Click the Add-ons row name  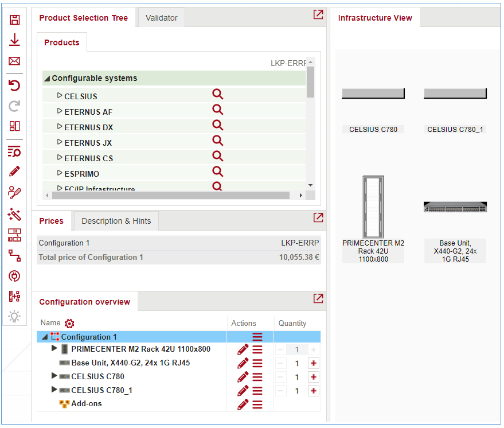click(x=87, y=403)
